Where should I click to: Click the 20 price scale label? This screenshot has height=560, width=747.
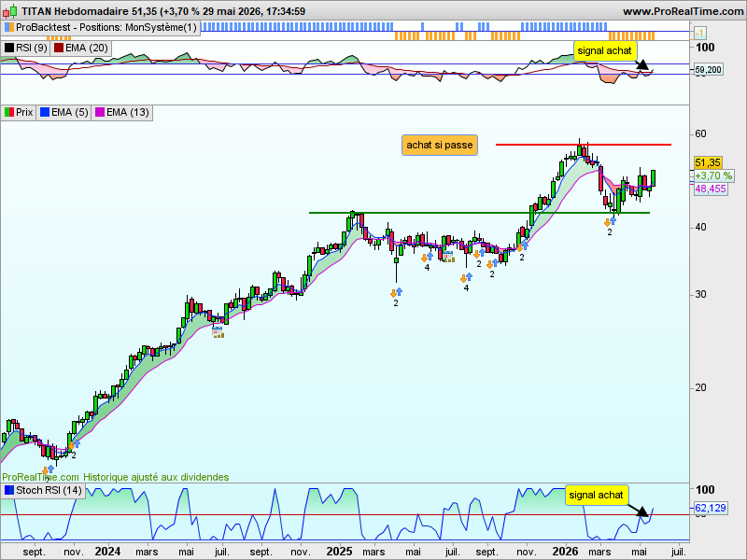701,388
